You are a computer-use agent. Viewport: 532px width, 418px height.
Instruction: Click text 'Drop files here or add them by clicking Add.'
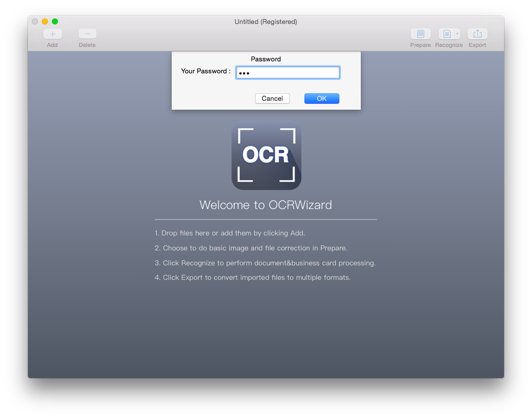233,233
